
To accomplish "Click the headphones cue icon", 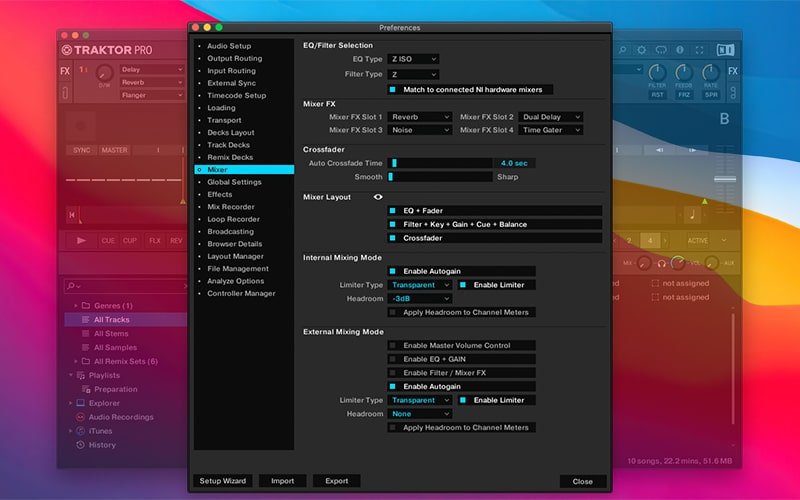I will 661,263.
